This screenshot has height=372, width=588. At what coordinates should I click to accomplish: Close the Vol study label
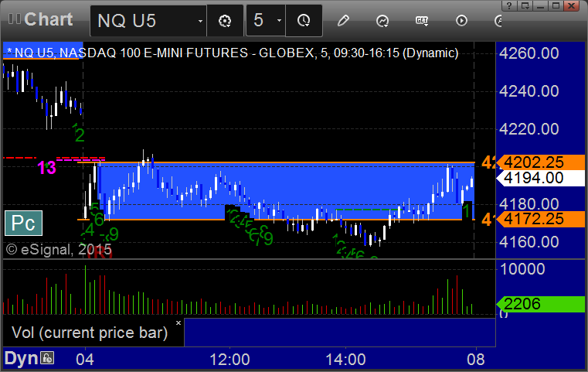[178, 323]
